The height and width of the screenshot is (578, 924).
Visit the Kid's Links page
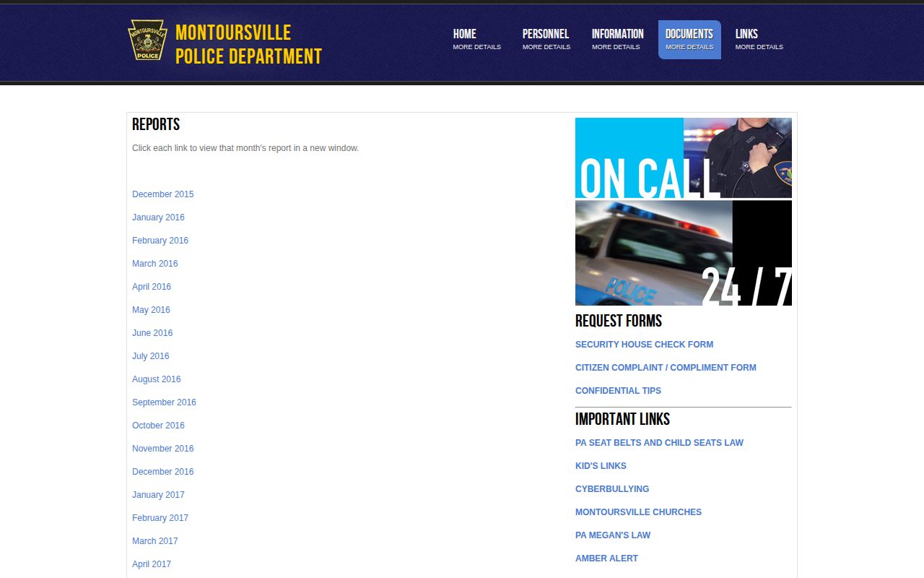tap(601, 466)
